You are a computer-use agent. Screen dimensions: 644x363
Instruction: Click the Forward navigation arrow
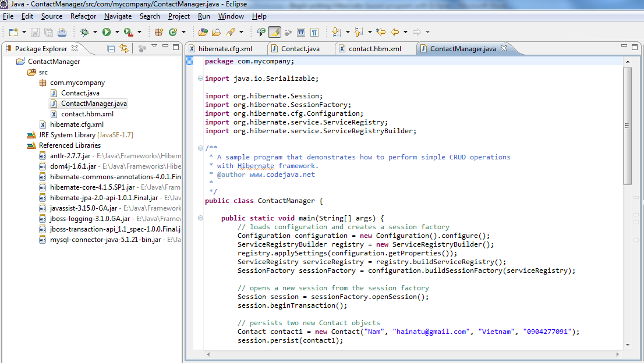pyautogui.click(x=417, y=32)
